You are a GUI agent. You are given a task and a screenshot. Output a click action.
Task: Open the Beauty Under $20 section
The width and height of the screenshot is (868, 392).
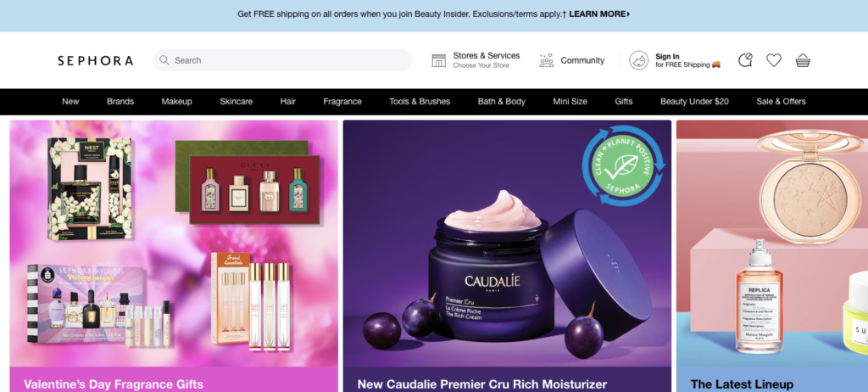[x=694, y=102]
